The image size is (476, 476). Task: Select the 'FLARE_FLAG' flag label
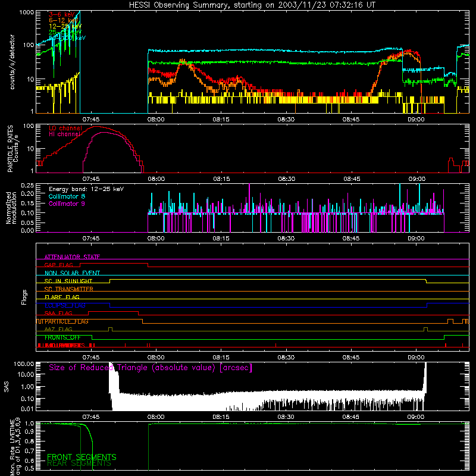(x=62, y=297)
